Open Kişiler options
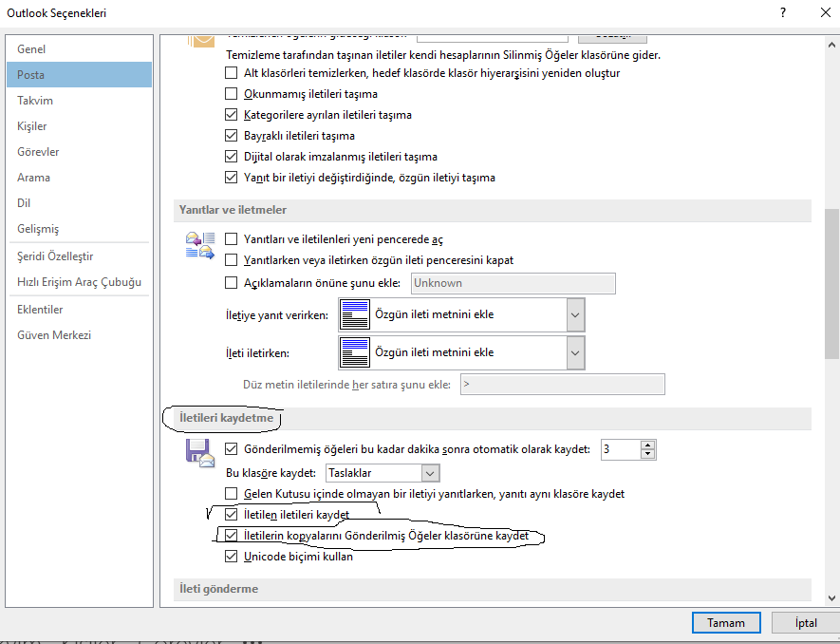 coord(80,126)
